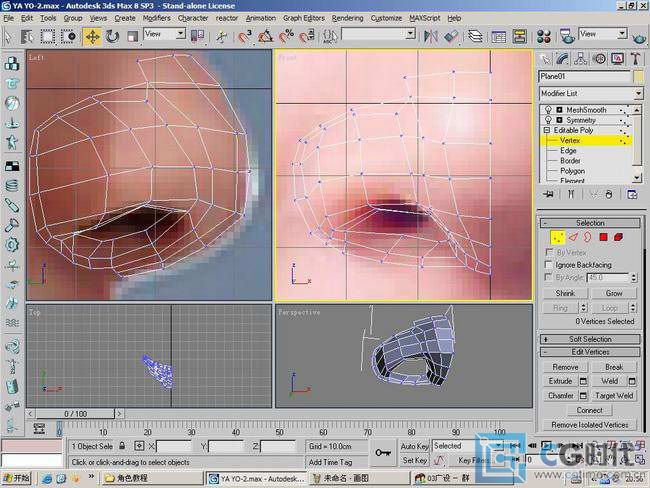
Task: Enable Ignore Backfacing checkbox
Action: click(548, 265)
